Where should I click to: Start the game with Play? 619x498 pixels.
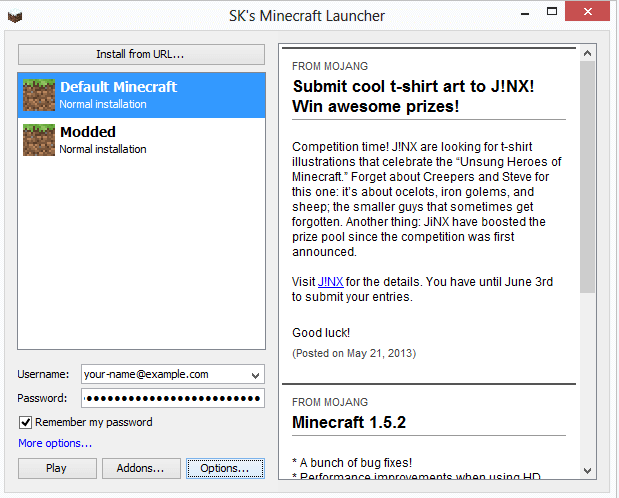pos(57,468)
